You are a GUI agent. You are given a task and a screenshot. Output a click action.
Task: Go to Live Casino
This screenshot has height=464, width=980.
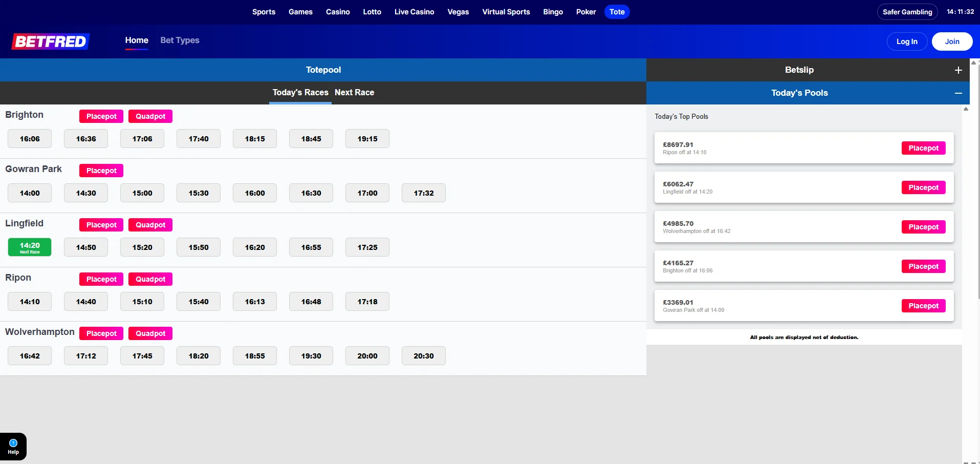[414, 12]
